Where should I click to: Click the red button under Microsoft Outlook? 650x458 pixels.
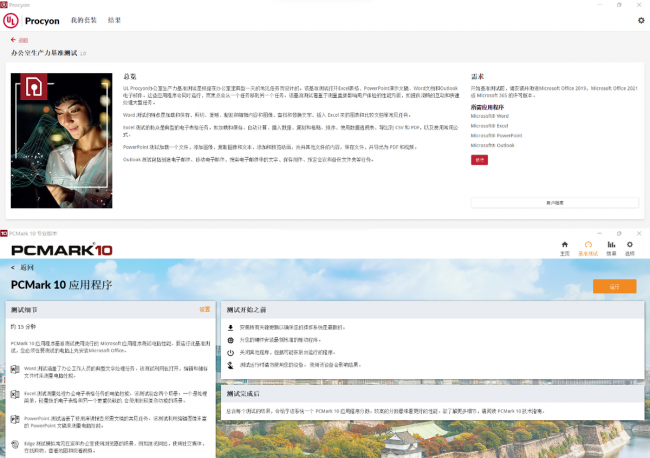(x=479, y=160)
